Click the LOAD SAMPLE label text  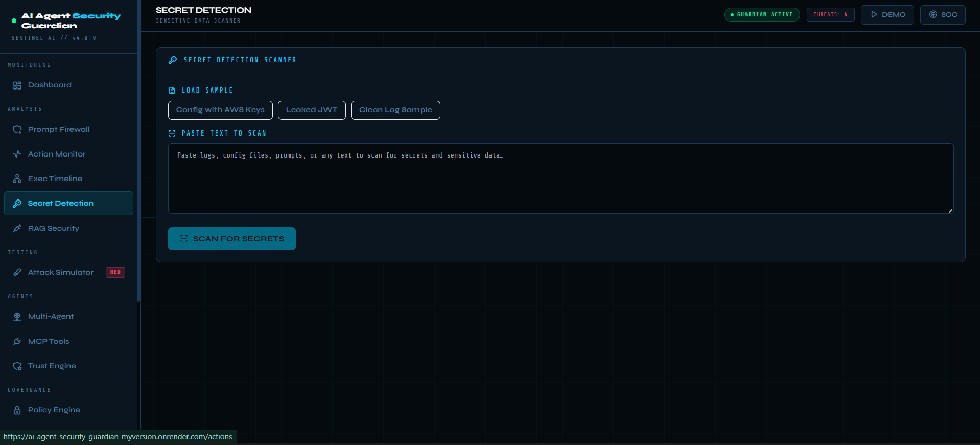click(x=207, y=91)
